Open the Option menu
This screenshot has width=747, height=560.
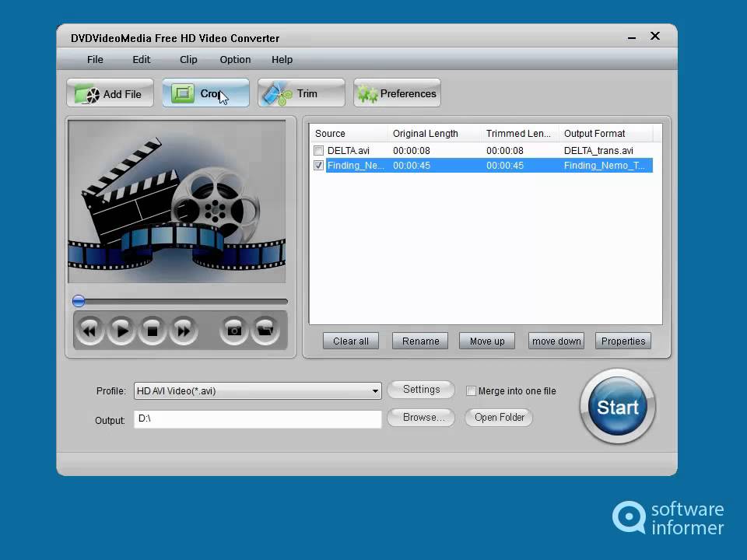(x=235, y=60)
